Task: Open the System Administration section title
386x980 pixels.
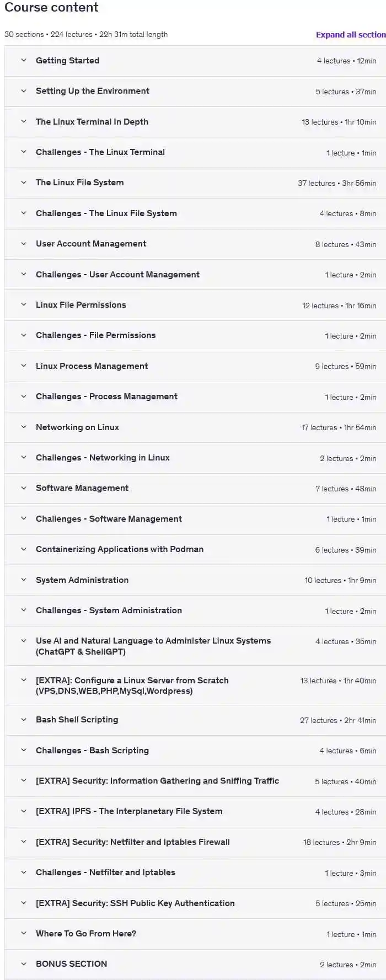Action: click(x=82, y=580)
